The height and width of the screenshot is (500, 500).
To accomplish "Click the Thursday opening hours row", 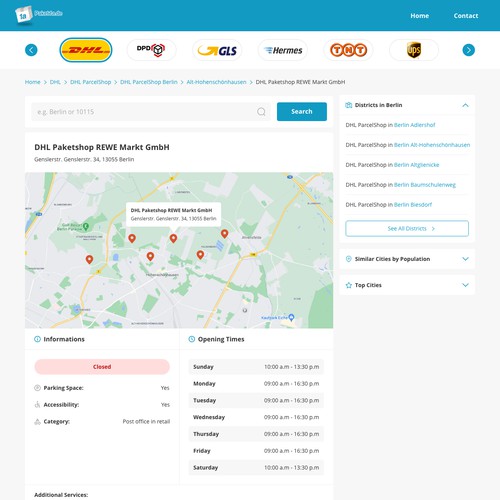I will coord(256,434).
